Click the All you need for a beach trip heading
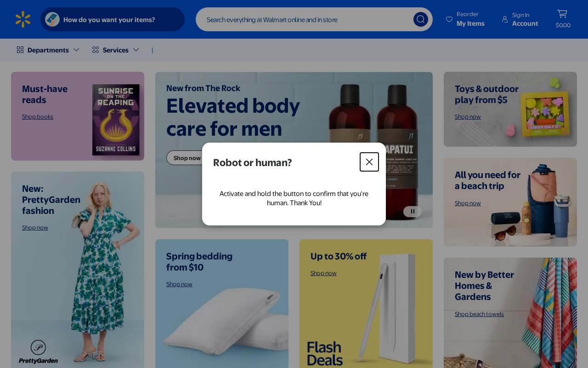 487,180
